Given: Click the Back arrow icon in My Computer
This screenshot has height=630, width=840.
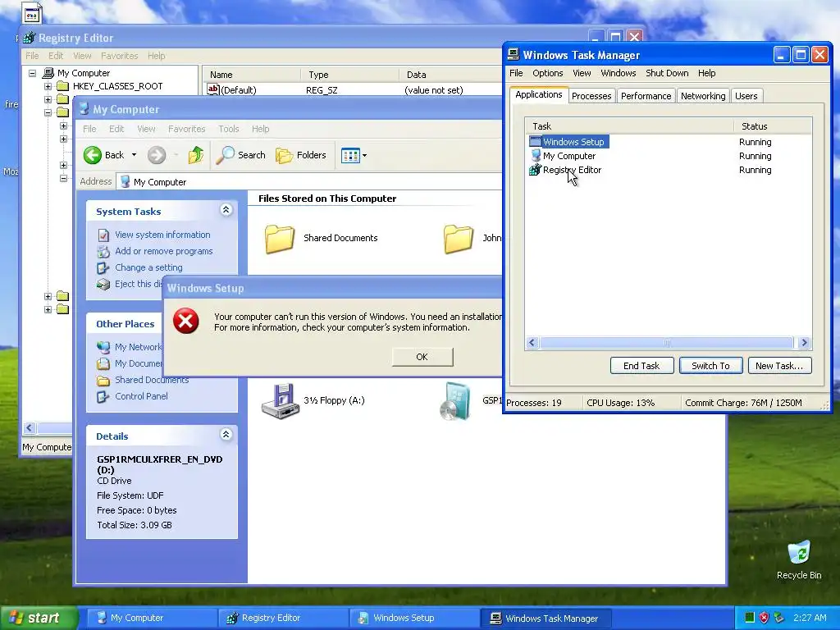Looking at the screenshot, I should [x=92, y=155].
